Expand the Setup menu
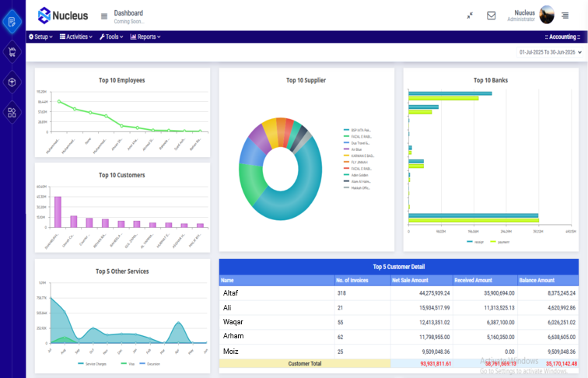This screenshot has width=588, height=378. tap(41, 37)
